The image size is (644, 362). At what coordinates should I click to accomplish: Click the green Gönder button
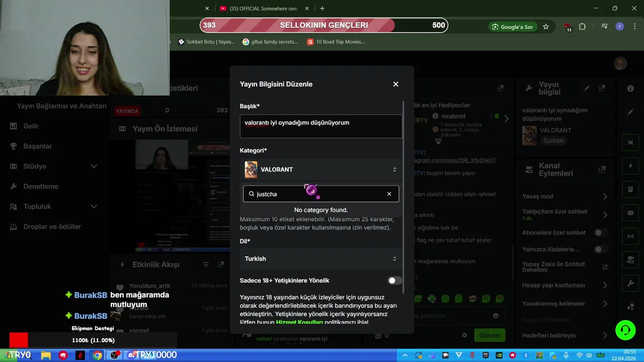point(490,335)
